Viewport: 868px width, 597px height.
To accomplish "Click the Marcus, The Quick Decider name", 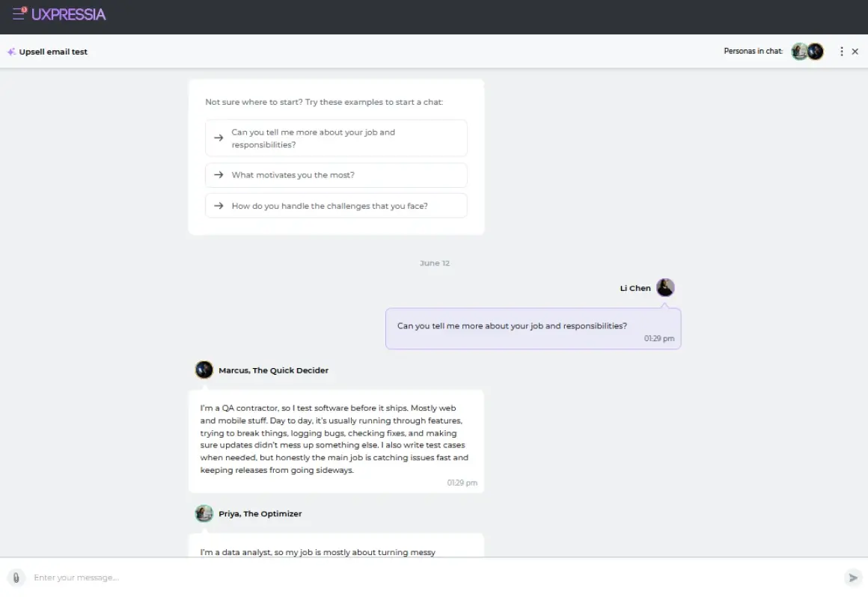I will tap(273, 370).
